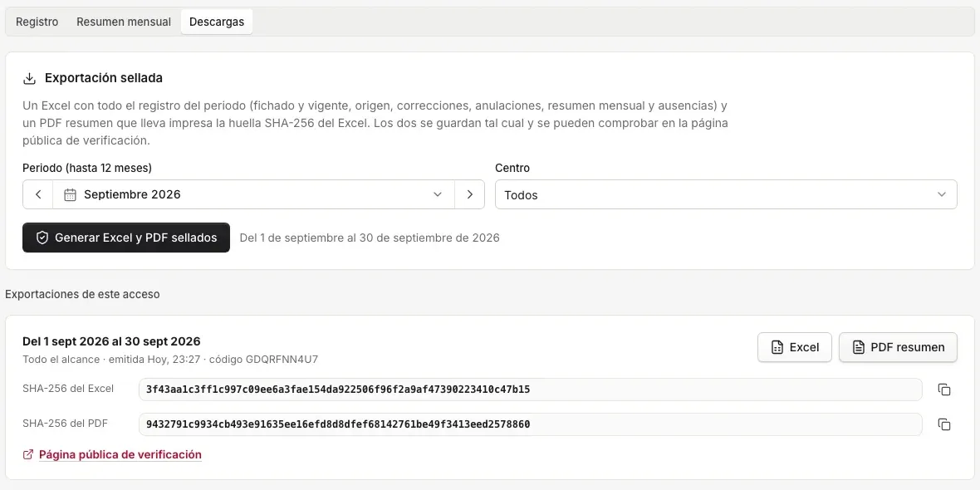The image size is (980, 490).
Task: Click the Excel SHA-256 hash field
Action: tap(530, 390)
